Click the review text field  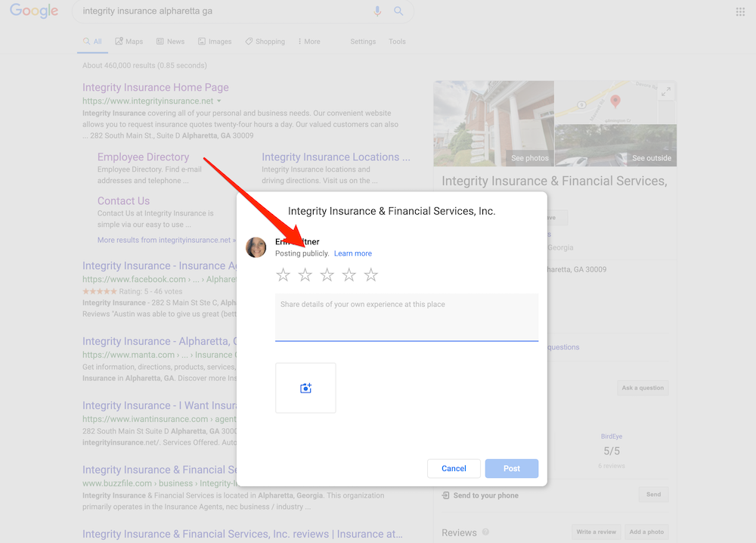[x=407, y=318]
